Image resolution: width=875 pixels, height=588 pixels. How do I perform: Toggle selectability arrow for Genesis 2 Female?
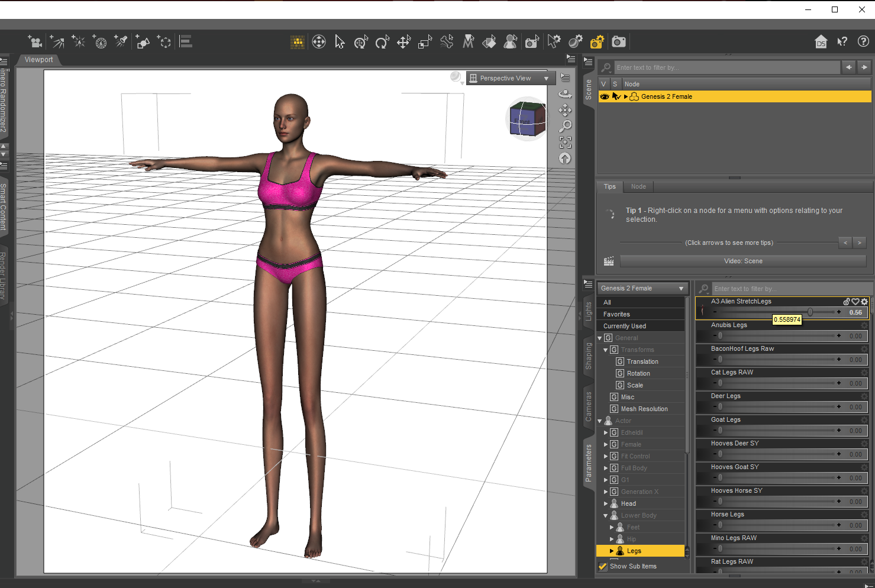[x=616, y=96]
